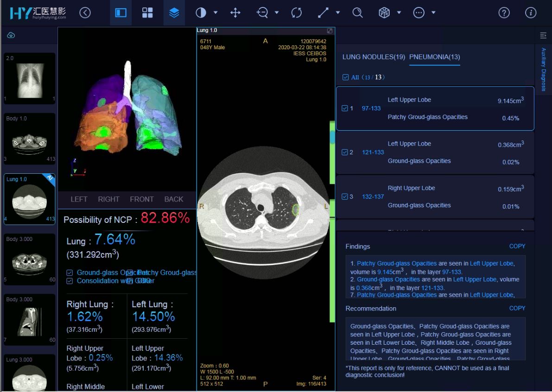Select the Body 3.000 sagittal series thumbnail
Viewport: 552px width, 392px height.
pos(30,320)
